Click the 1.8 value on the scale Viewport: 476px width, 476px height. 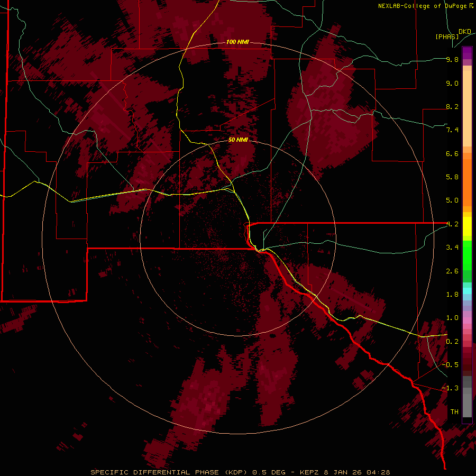tap(452, 295)
